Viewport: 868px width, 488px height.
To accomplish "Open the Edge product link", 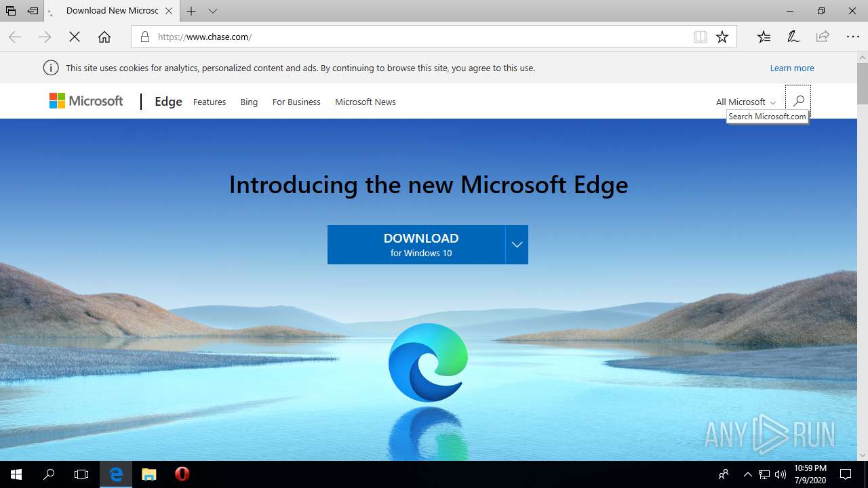I will pyautogui.click(x=168, y=102).
